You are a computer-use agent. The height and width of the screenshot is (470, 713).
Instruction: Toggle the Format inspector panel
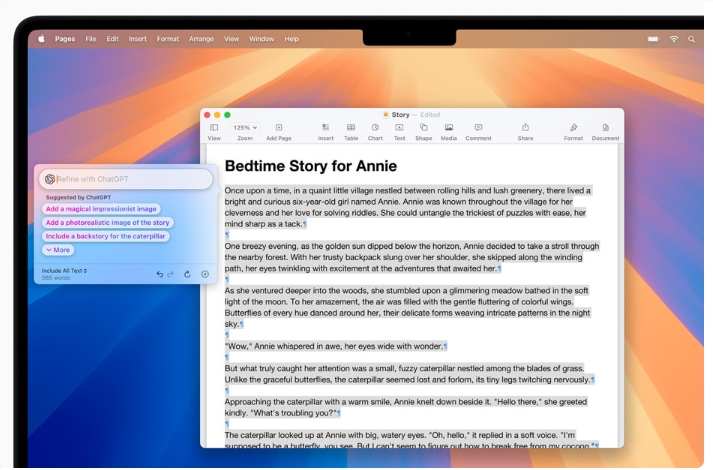tap(573, 128)
